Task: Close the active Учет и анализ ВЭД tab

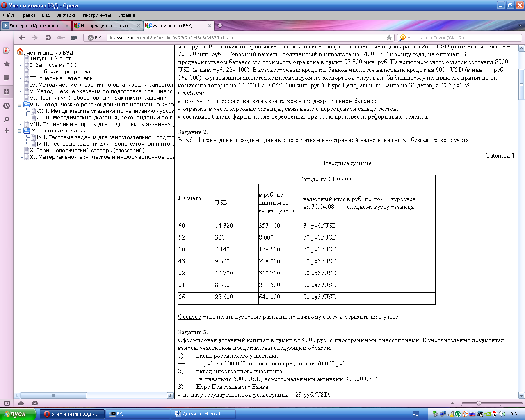Action: click(x=210, y=25)
